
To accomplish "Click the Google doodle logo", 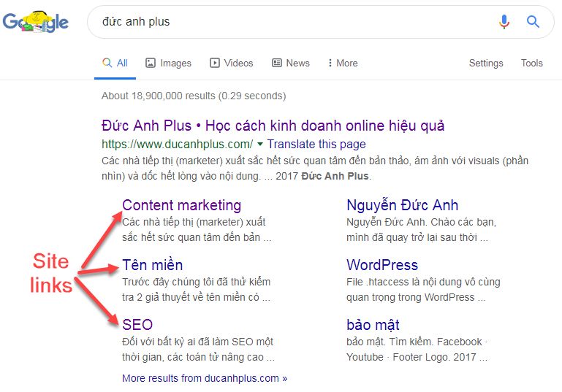I will tap(36, 22).
